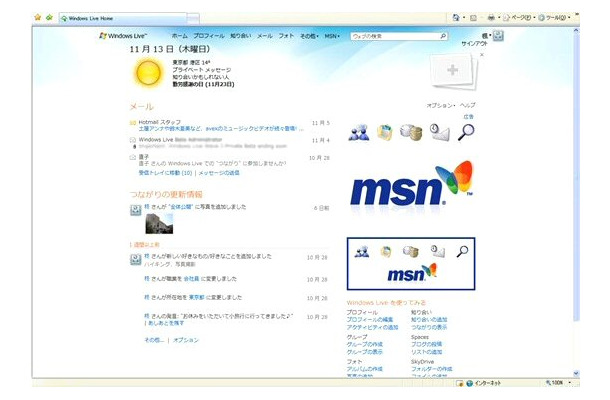Close the add photo placeholder with X
This screenshot has width=610, height=400.
tap(482, 55)
